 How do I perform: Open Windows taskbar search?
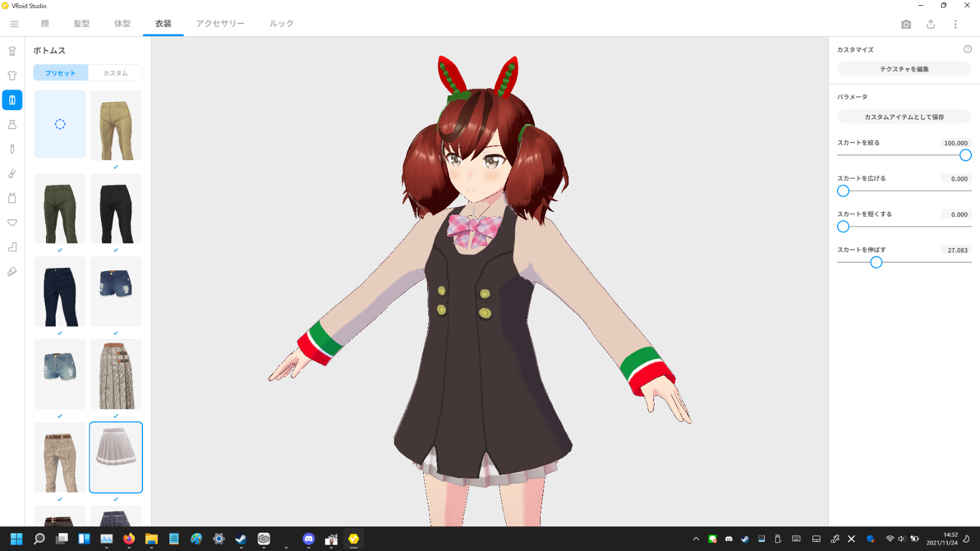point(39,539)
